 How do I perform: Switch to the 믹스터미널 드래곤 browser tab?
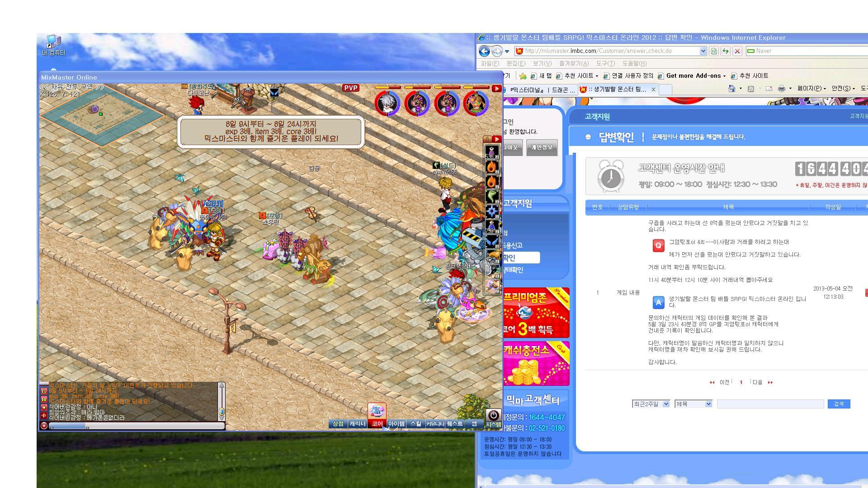pyautogui.click(x=540, y=89)
